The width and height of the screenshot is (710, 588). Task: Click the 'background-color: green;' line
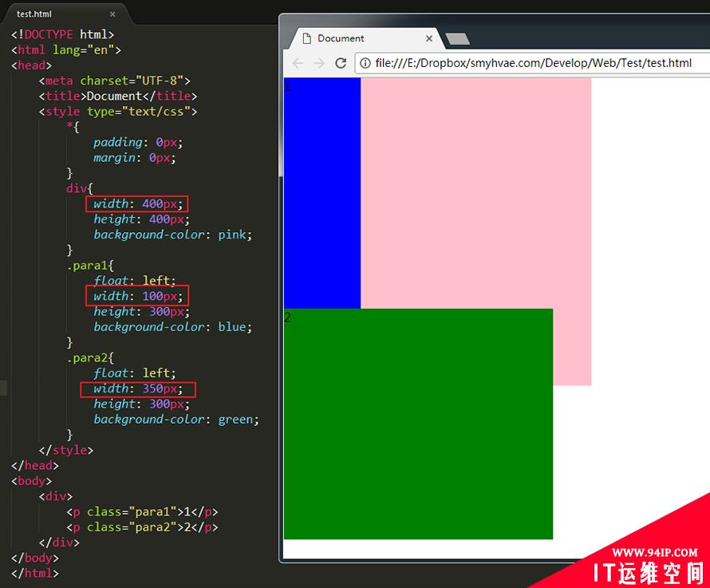[x=176, y=420]
